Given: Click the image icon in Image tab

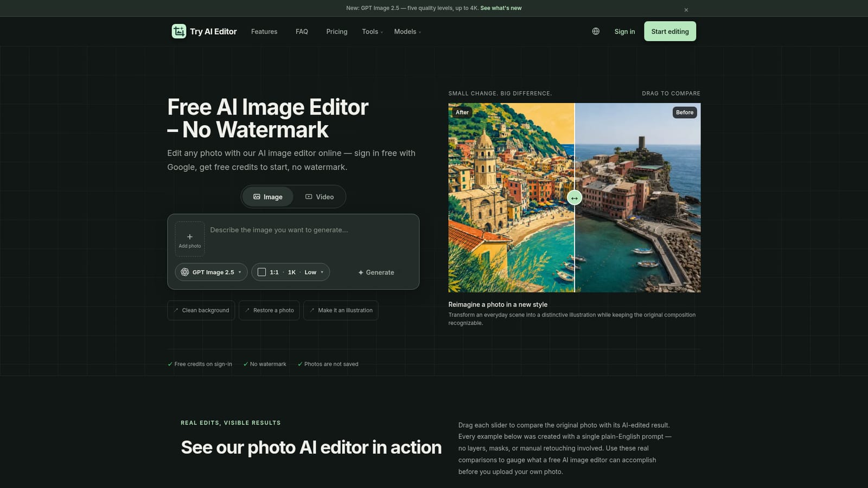Looking at the screenshot, I should (257, 197).
